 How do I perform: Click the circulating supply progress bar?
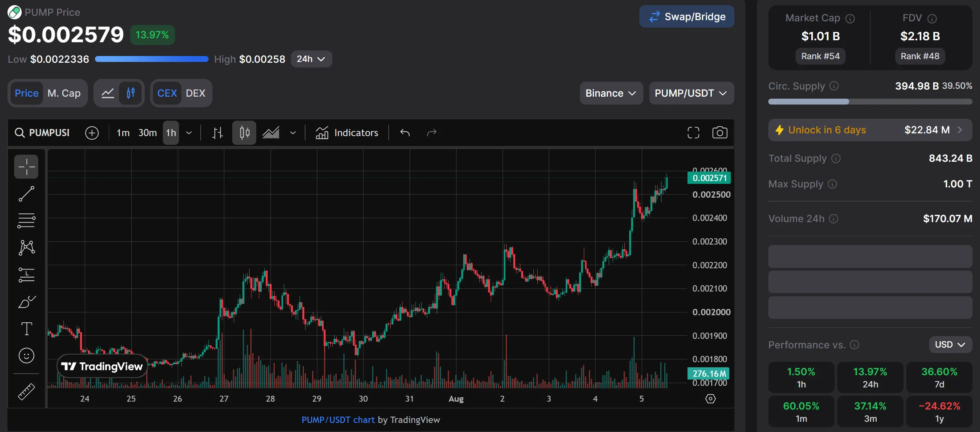coord(870,102)
